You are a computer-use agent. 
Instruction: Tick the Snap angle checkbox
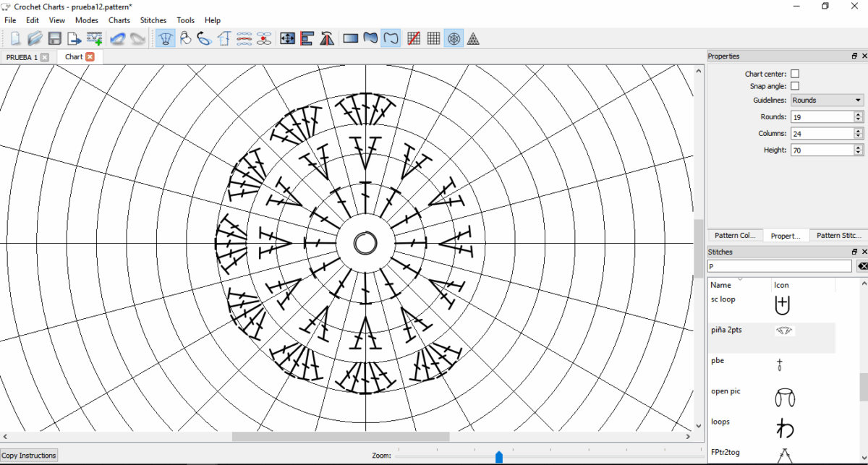(795, 87)
